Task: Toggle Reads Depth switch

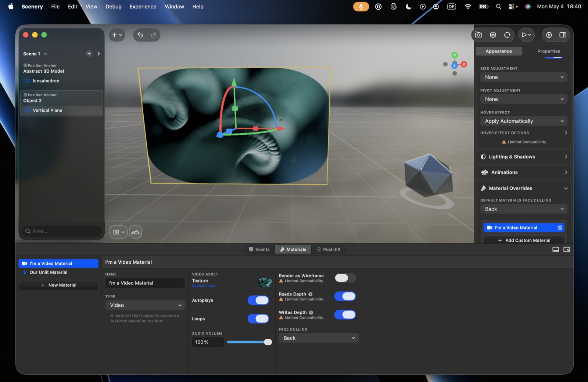Action: tap(345, 296)
